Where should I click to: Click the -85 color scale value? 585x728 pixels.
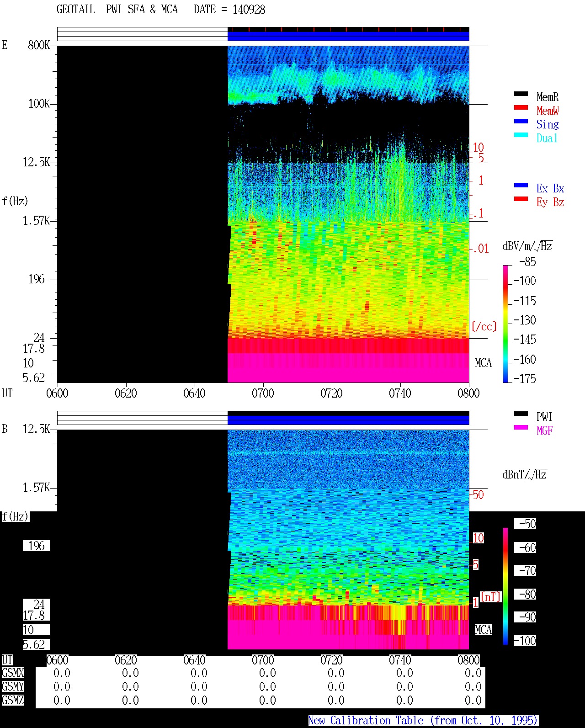(x=527, y=262)
